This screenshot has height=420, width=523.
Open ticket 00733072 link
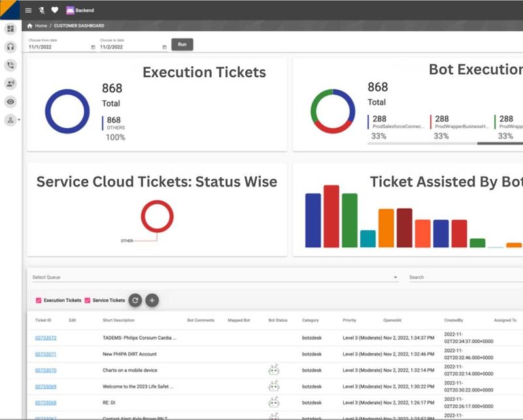tap(46, 338)
